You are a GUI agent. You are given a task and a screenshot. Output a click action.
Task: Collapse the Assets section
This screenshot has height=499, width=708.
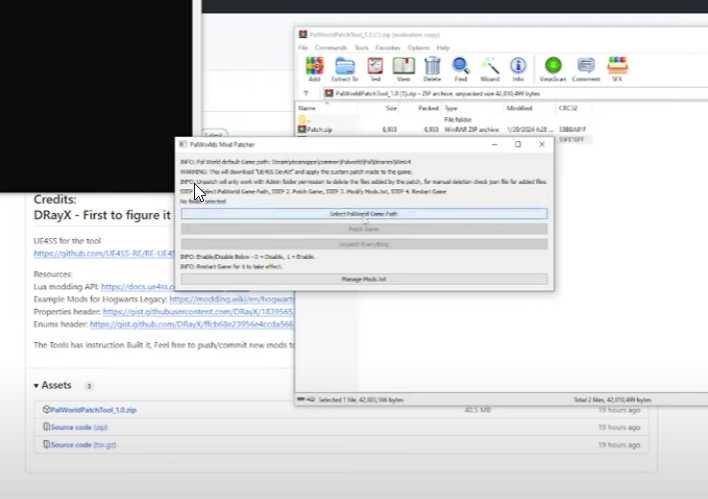click(37, 385)
